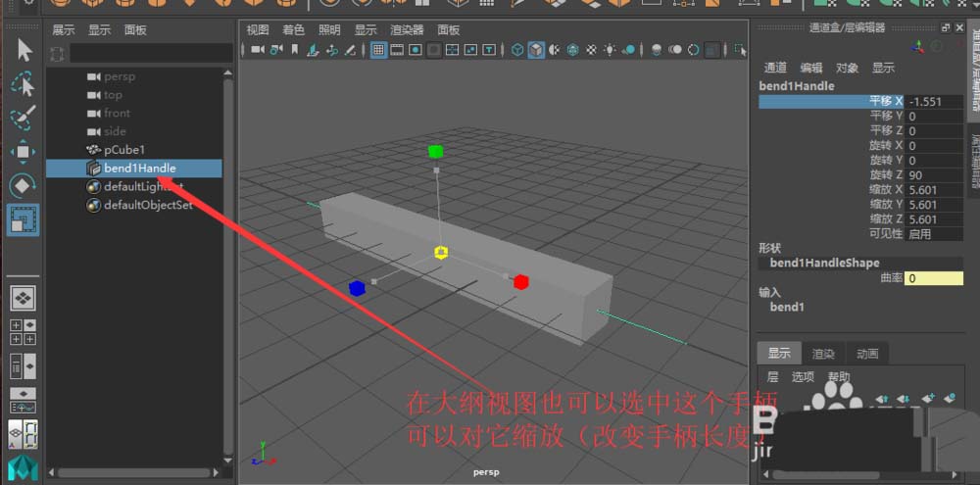Open viewport 着色 menu
Screen dimensions: 980x485
click(x=294, y=30)
